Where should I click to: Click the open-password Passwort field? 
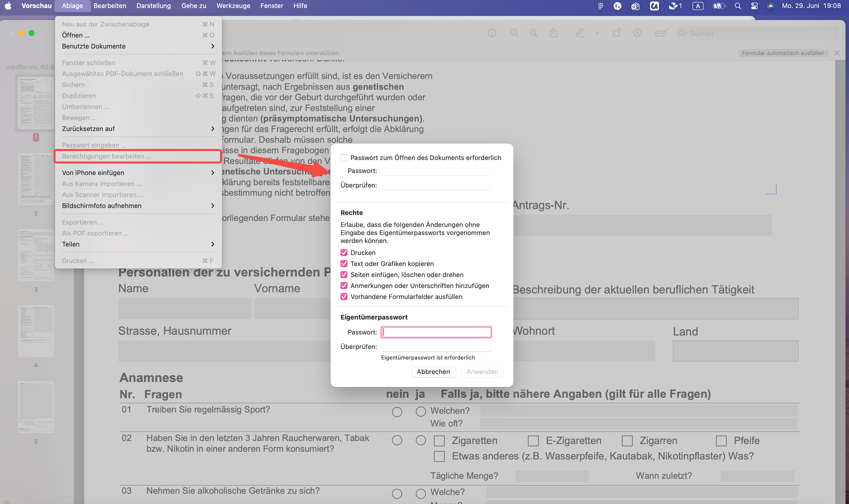(436, 171)
